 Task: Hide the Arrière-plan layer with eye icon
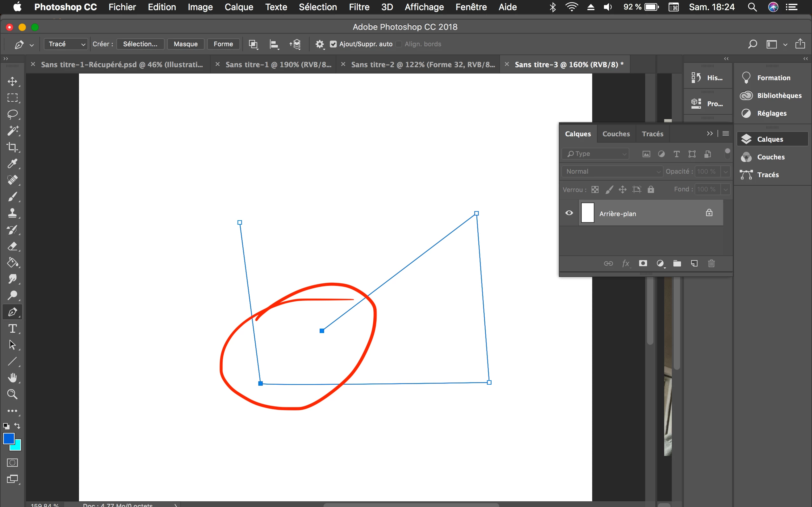pyautogui.click(x=569, y=213)
